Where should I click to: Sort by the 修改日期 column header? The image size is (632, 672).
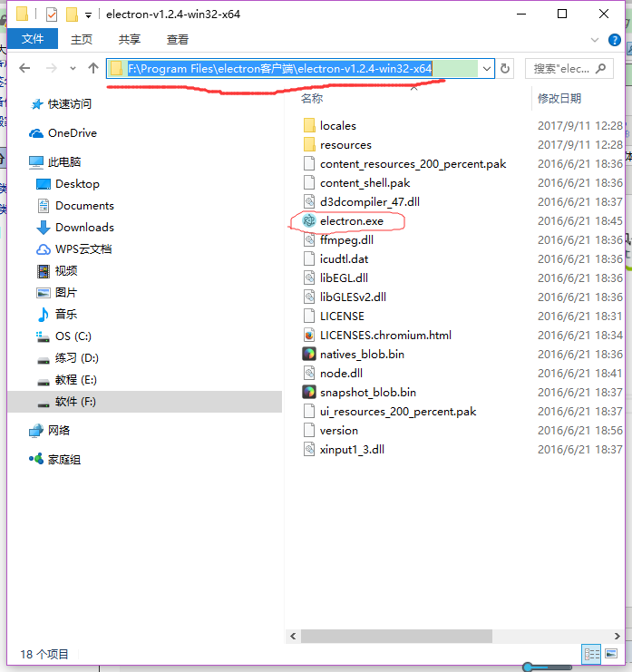pyautogui.click(x=559, y=98)
